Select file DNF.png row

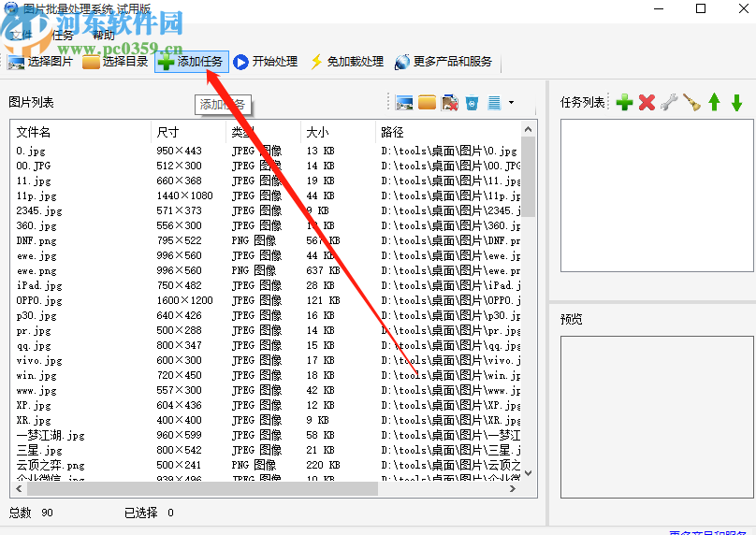tap(266, 240)
